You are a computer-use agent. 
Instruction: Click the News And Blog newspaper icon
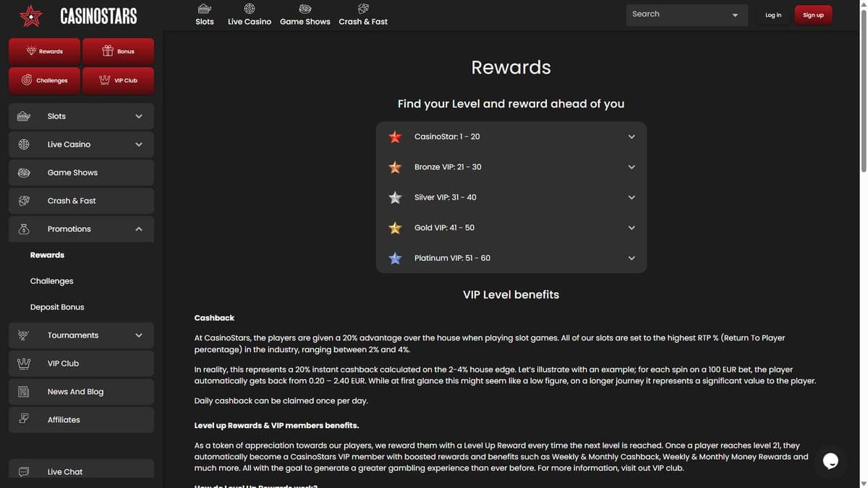point(24,391)
